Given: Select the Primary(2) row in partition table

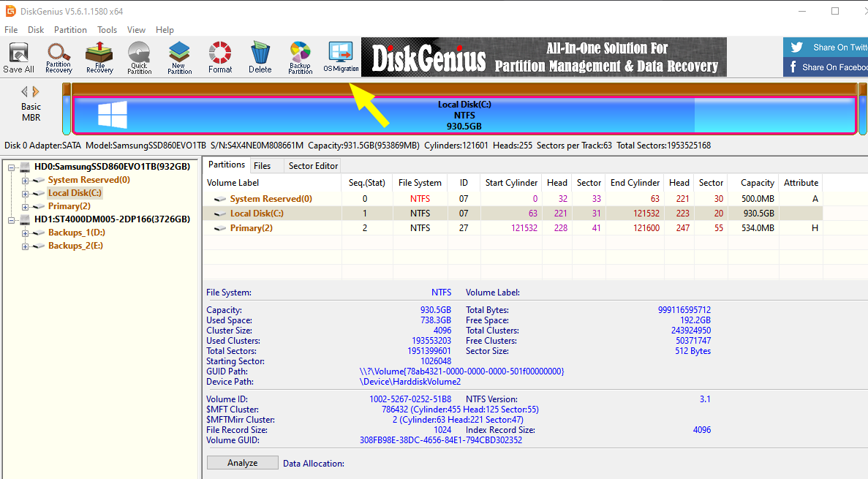Looking at the screenshot, I should pos(512,228).
